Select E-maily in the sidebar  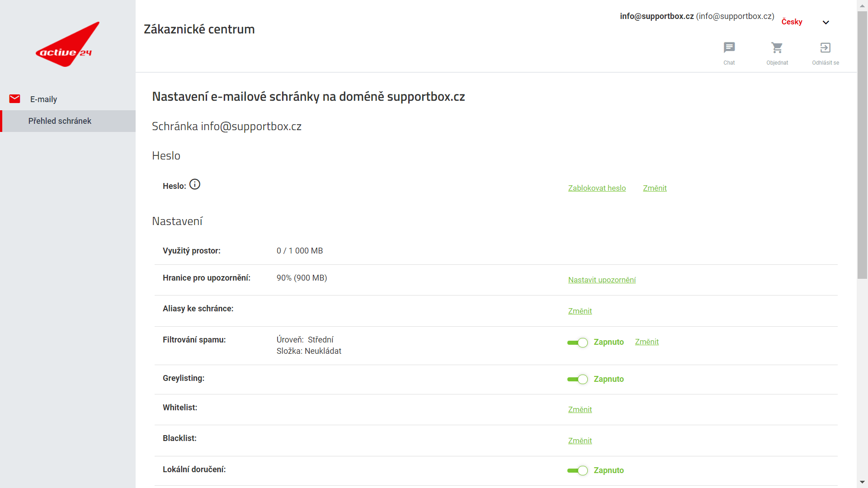(43, 99)
